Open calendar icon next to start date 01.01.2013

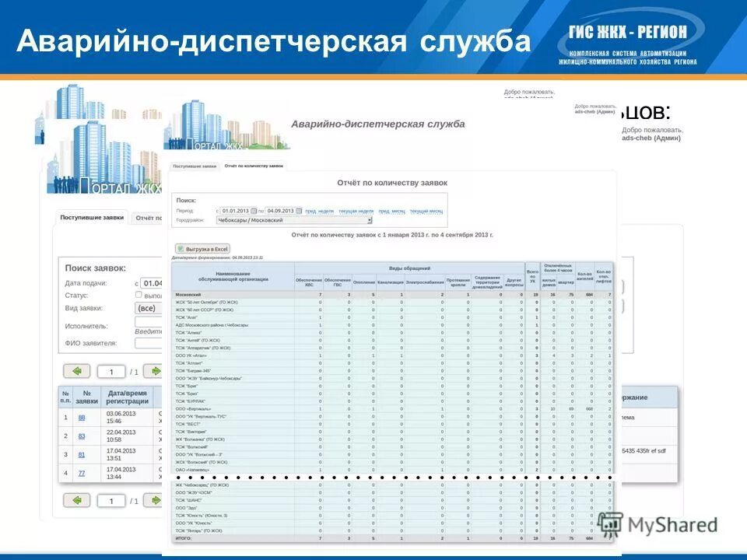(254, 211)
